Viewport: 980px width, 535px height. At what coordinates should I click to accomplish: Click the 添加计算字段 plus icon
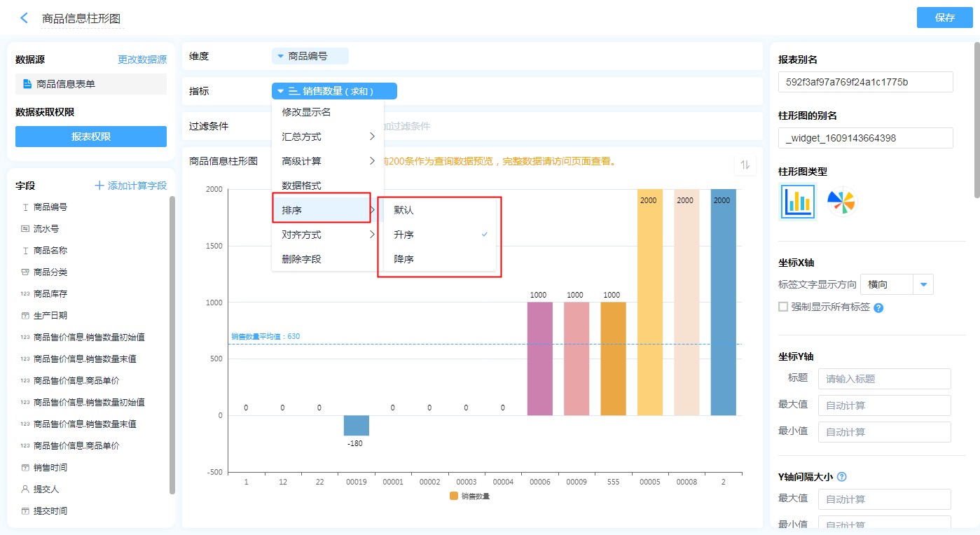[x=99, y=186]
